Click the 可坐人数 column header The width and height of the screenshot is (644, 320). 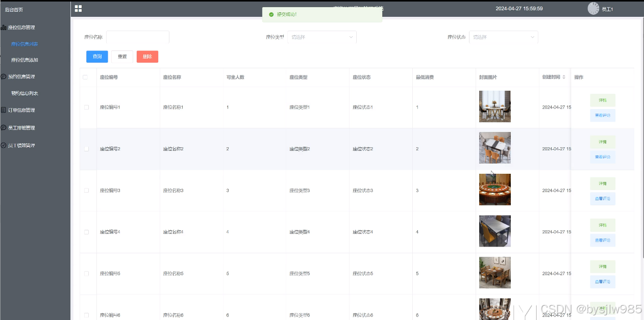point(235,77)
